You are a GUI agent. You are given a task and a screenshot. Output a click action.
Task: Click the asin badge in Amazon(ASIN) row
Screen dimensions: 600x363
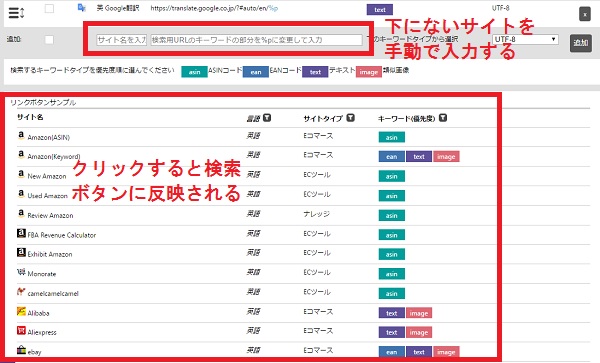pos(391,137)
